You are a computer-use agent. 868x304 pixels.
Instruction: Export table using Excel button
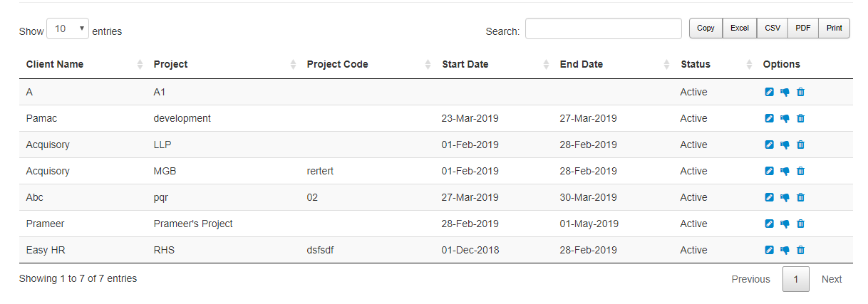pos(740,28)
